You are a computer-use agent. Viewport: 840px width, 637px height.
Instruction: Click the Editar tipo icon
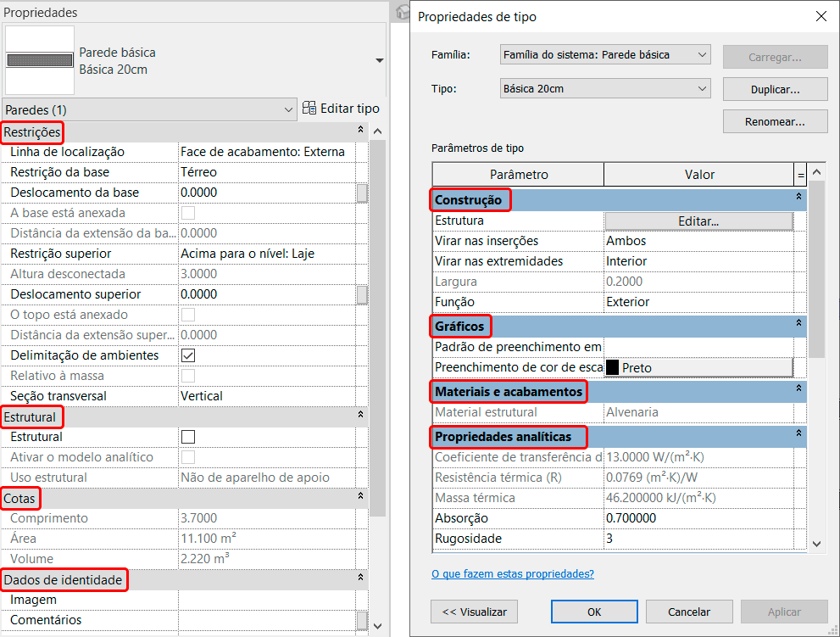(x=309, y=109)
